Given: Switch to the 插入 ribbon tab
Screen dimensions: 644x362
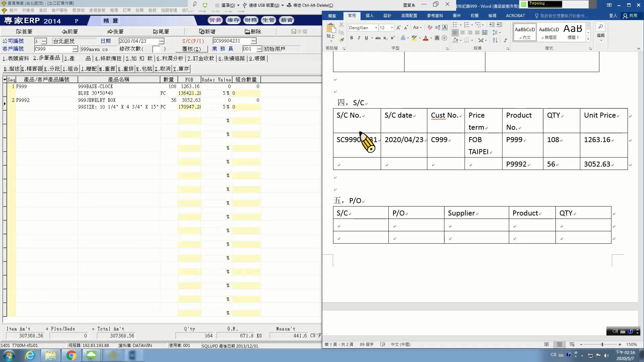Looking at the screenshot, I should pos(369,15).
